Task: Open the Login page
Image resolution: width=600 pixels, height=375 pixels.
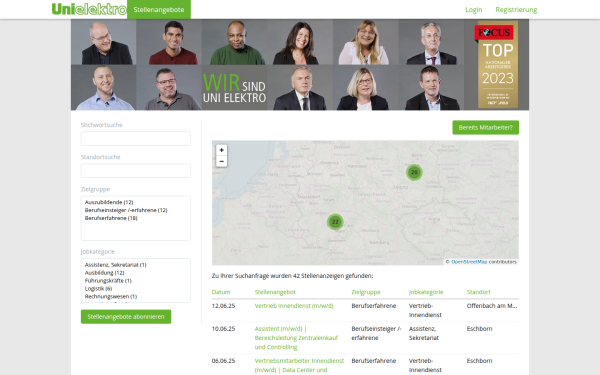Action: [x=473, y=10]
